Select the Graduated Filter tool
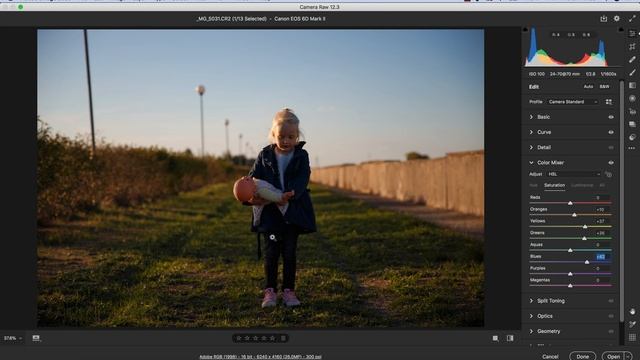Image resolution: width=640 pixels, height=360 pixels. tap(632, 85)
